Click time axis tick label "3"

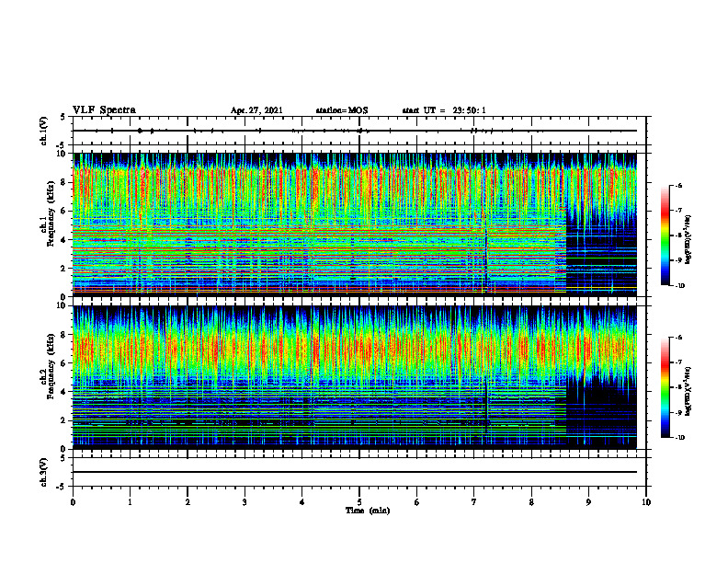pyautogui.click(x=245, y=502)
